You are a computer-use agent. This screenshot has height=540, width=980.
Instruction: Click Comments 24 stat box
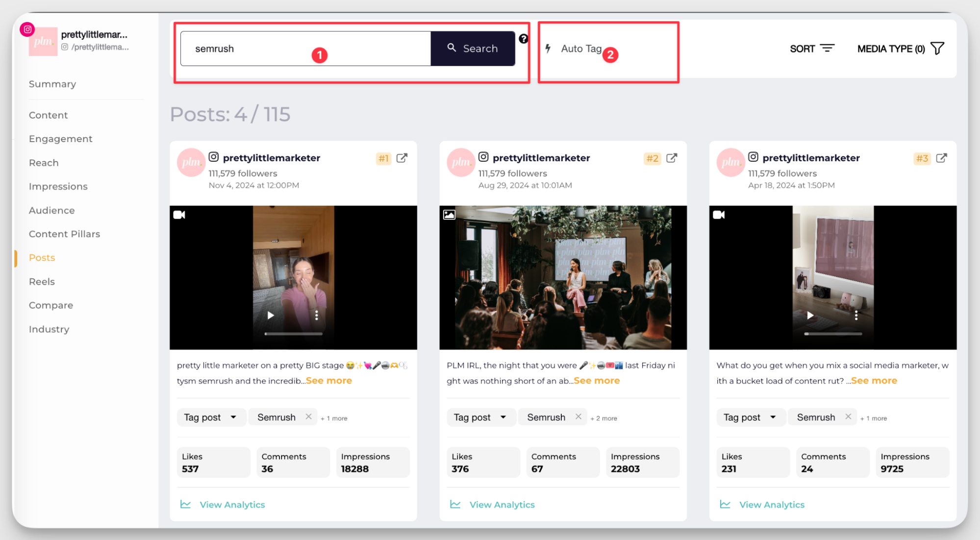(832, 462)
